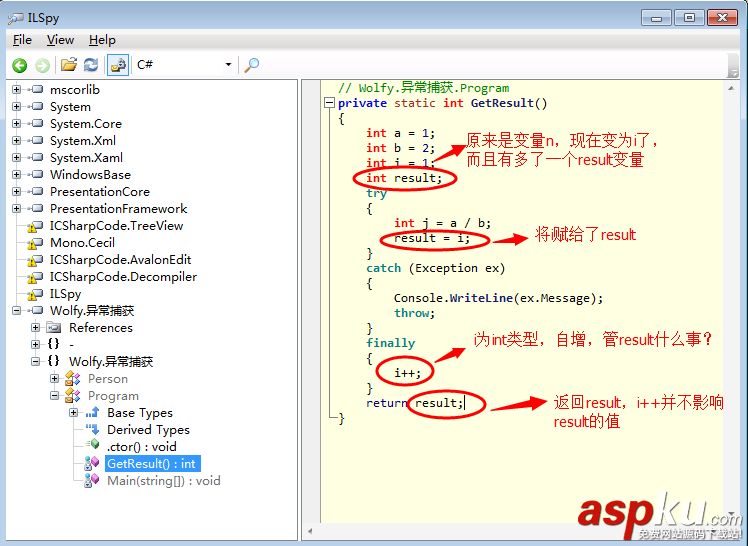Click the ICSharpCode.Decompiler warning assembly icon
Image resolution: width=748 pixels, height=546 pixels.
pos(35,277)
